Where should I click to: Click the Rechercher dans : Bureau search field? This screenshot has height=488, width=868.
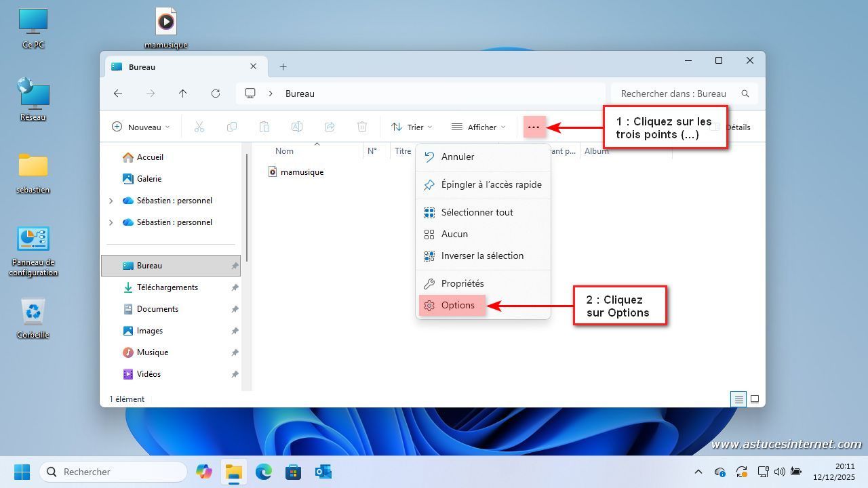pyautogui.click(x=673, y=94)
